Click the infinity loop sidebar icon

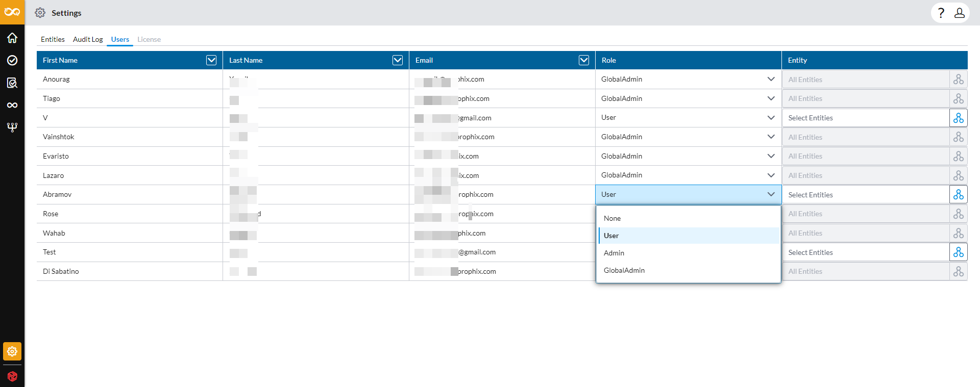pyautogui.click(x=12, y=105)
